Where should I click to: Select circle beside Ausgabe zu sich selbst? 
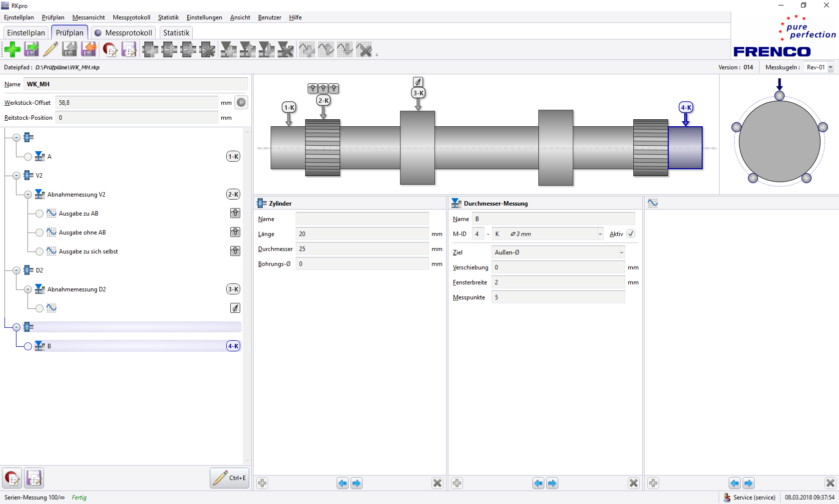(x=39, y=252)
